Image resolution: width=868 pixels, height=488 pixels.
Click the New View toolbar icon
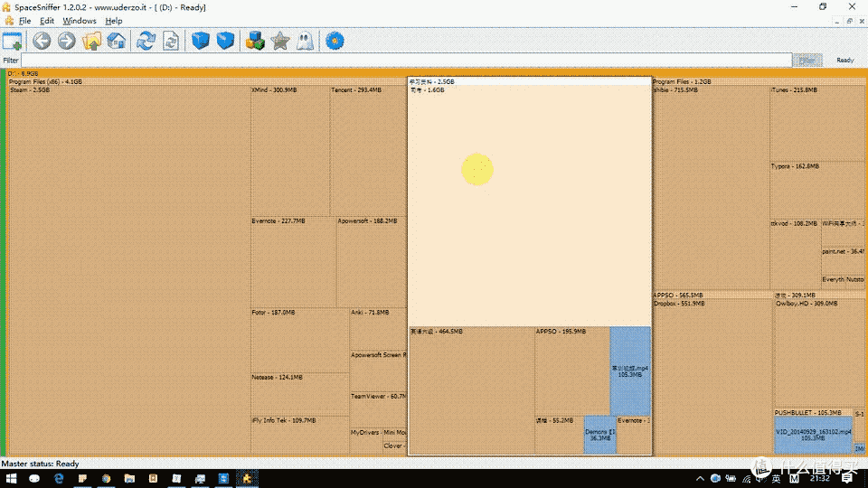13,41
